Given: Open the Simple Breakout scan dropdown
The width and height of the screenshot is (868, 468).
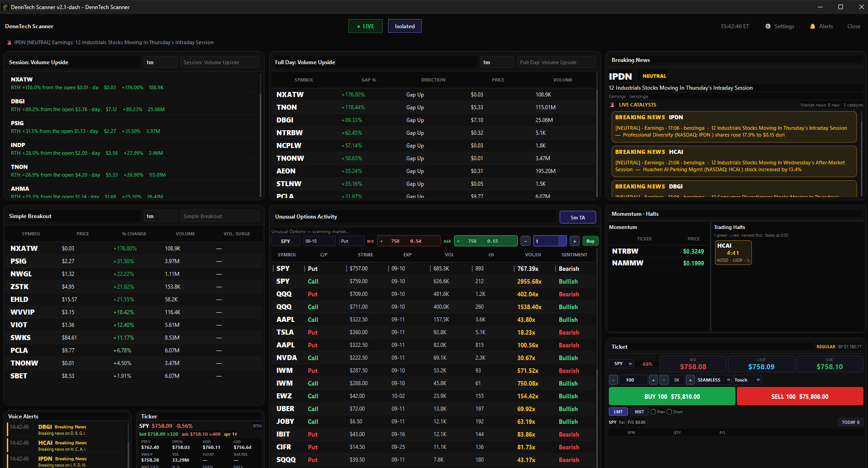Looking at the screenshot, I should (x=220, y=216).
